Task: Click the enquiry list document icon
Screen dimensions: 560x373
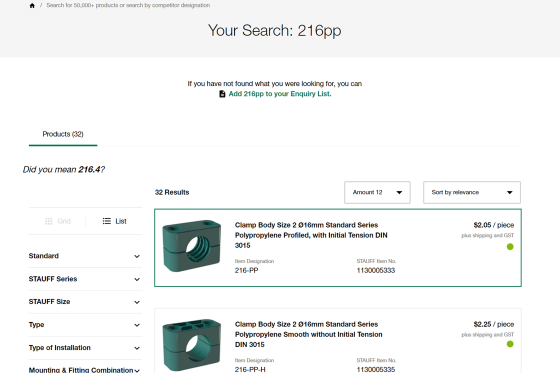Action: pos(222,94)
